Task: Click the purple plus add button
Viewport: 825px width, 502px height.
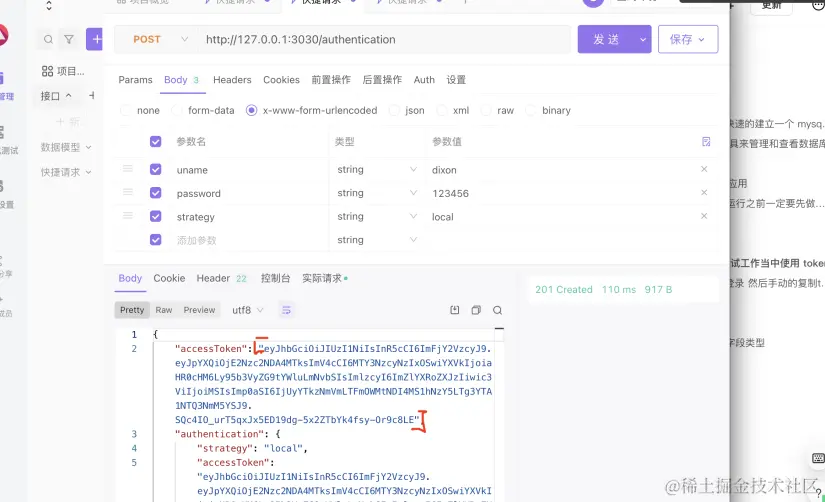Action: 95,39
